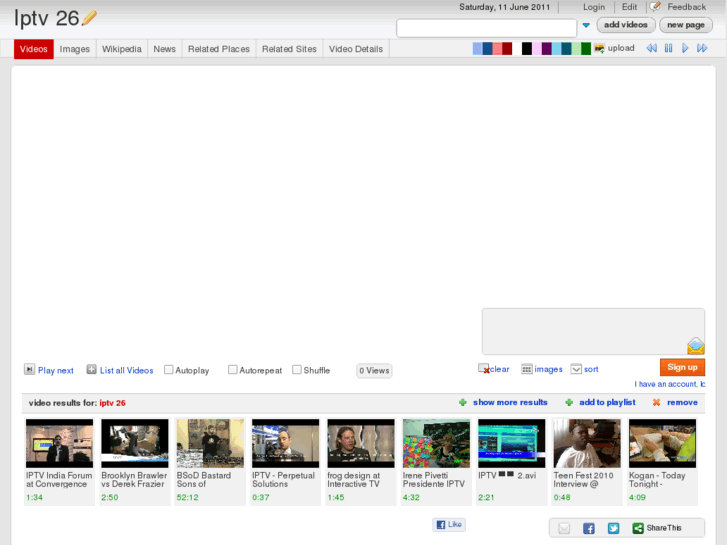Click the upload icon in the toolbar
The image size is (727, 545).
click(x=599, y=48)
